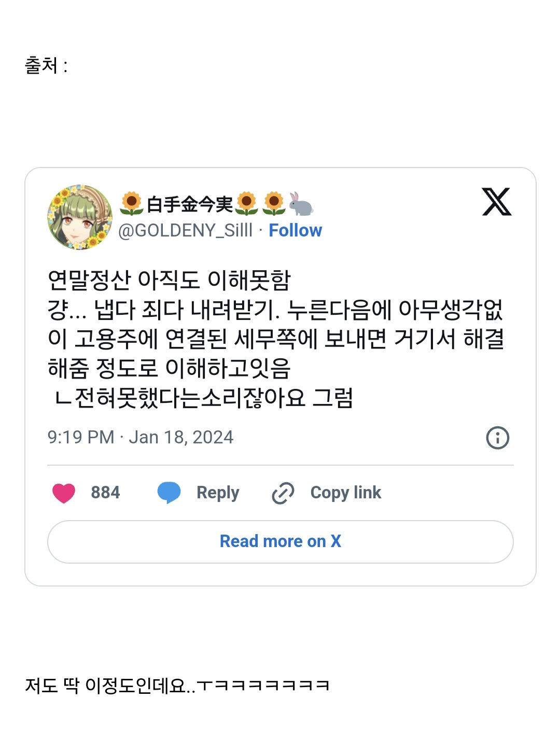Viewport: 560px width, 741px height.
Task: Click the 884 likes count
Action: [x=105, y=493]
